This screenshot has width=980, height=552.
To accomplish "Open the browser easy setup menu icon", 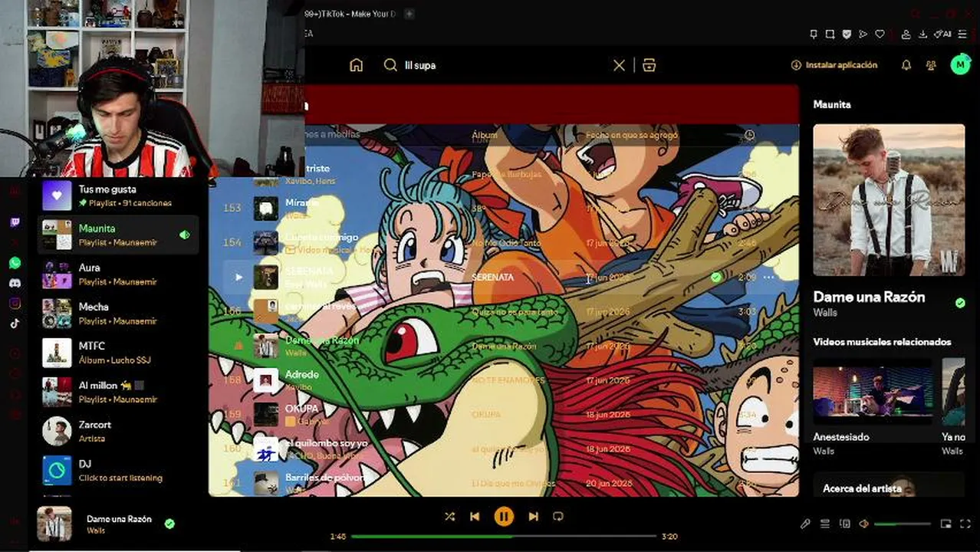I will pyautogui.click(x=962, y=34).
